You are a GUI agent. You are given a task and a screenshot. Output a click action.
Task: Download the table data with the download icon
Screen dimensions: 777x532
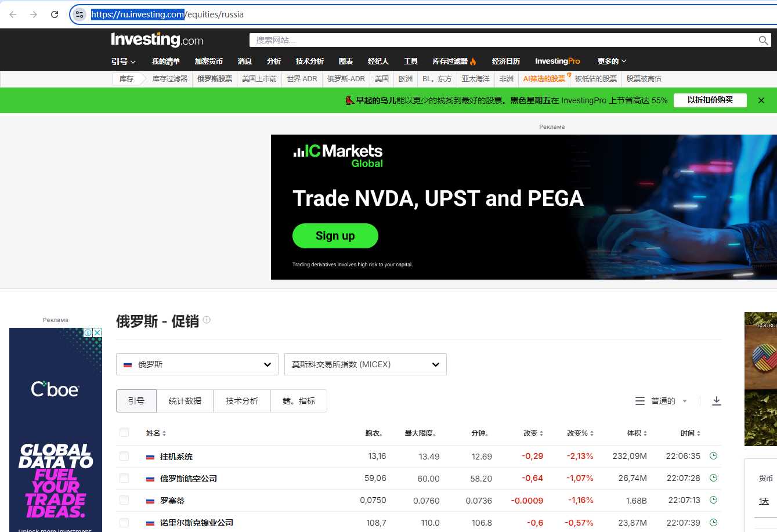tap(717, 401)
